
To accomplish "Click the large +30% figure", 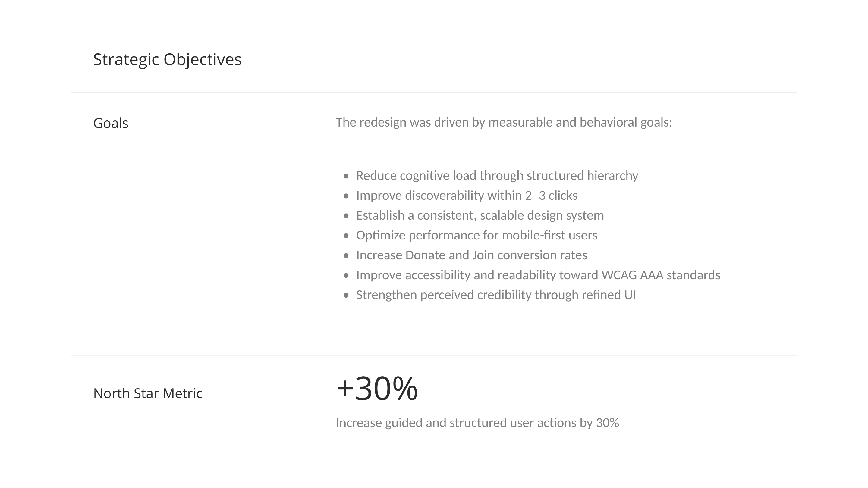I will [x=377, y=388].
